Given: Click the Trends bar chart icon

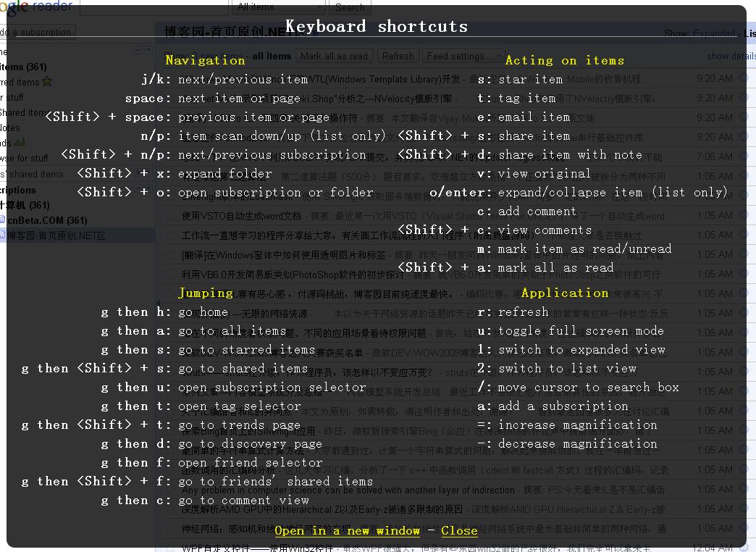Looking at the screenshot, I should (x=20, y=142).
